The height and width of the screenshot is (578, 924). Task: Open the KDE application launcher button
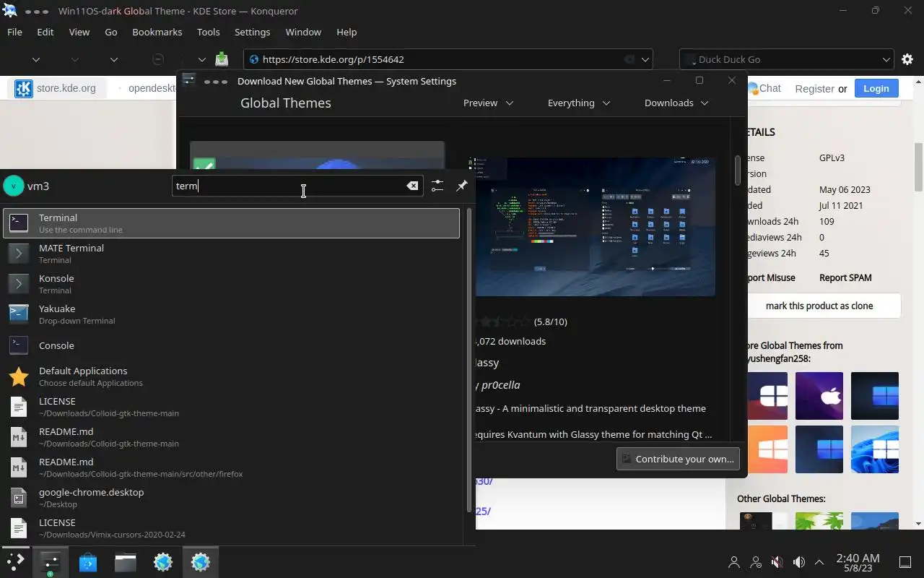[x=14, y=561]
